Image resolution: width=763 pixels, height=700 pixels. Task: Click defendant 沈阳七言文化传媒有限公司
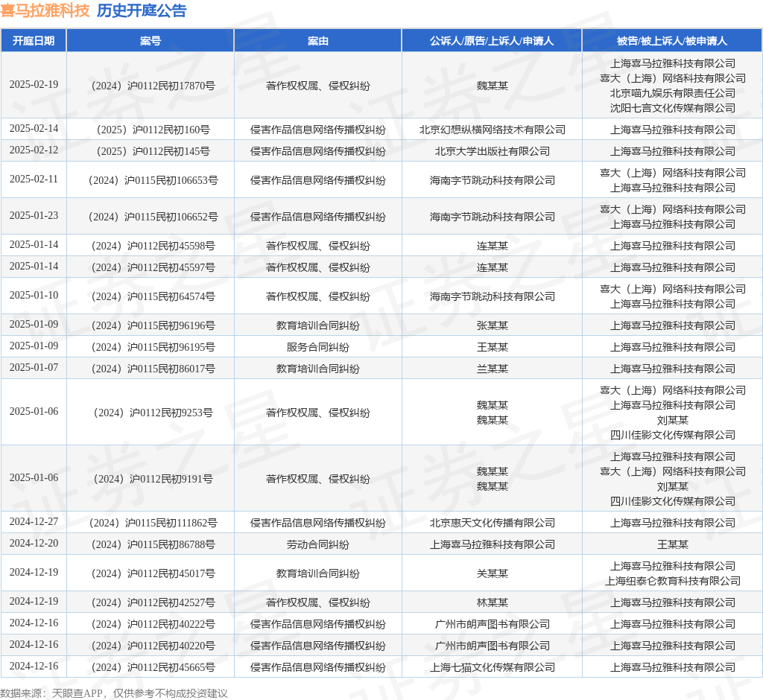click(x=673, y=108)
